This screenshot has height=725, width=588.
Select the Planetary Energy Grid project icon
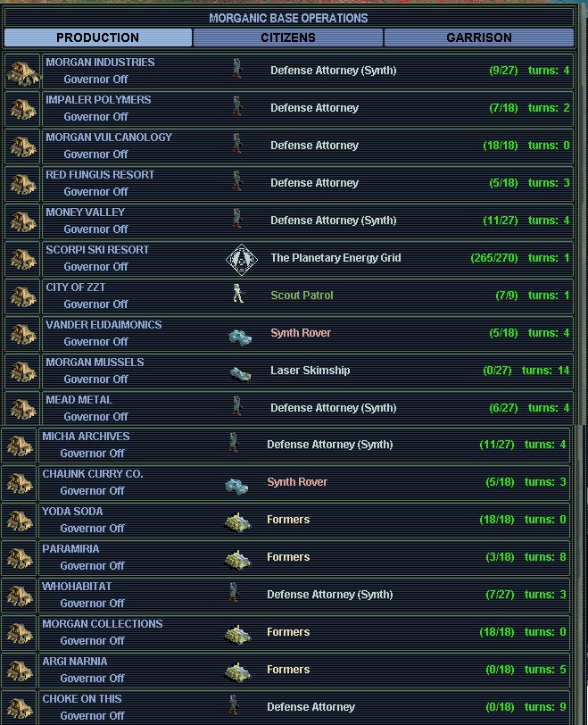237,259
